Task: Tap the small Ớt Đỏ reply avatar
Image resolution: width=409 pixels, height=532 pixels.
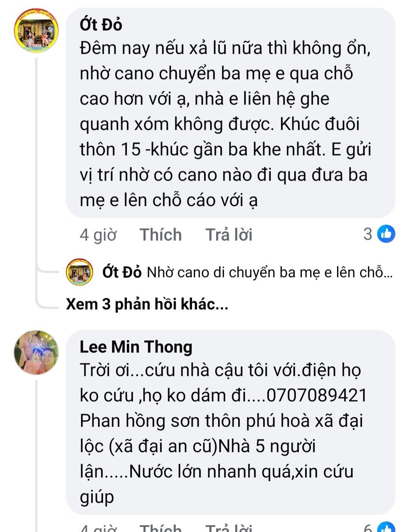Action: (x=80, y=272)
